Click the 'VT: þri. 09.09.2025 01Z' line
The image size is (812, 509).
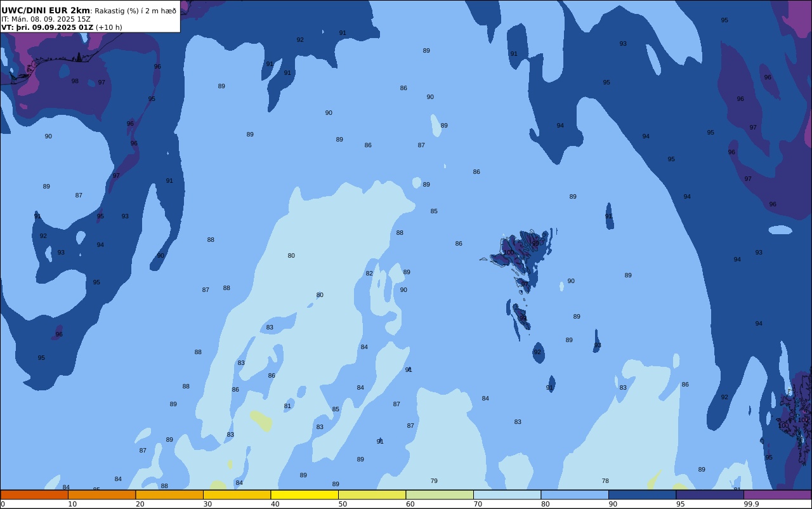[x=47, y=27]
